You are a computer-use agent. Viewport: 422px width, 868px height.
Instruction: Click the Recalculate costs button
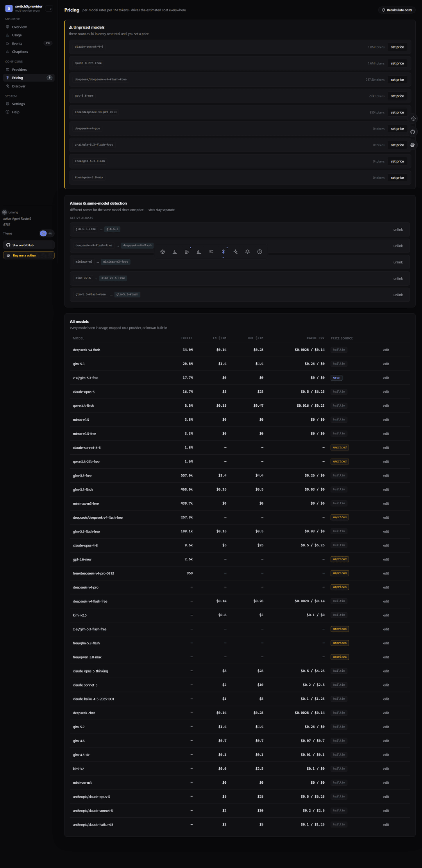pyautogui.click(x=397, y=10)
